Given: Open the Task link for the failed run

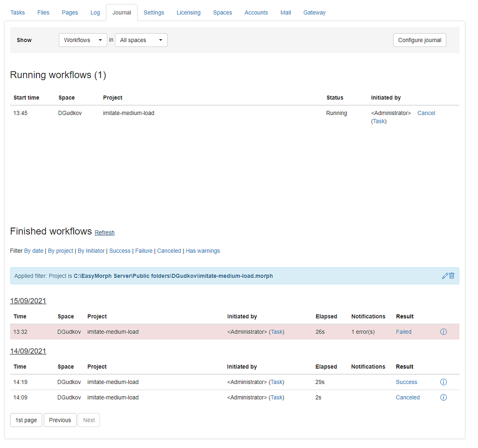Looking at the screenshot, I should (276, 332).
